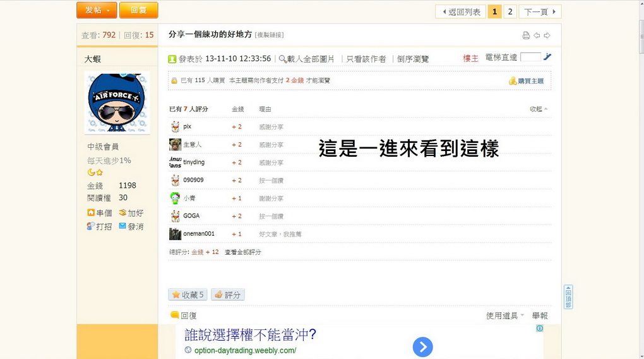Click the lock icon in the purchase notice

[x=174, y=81]
